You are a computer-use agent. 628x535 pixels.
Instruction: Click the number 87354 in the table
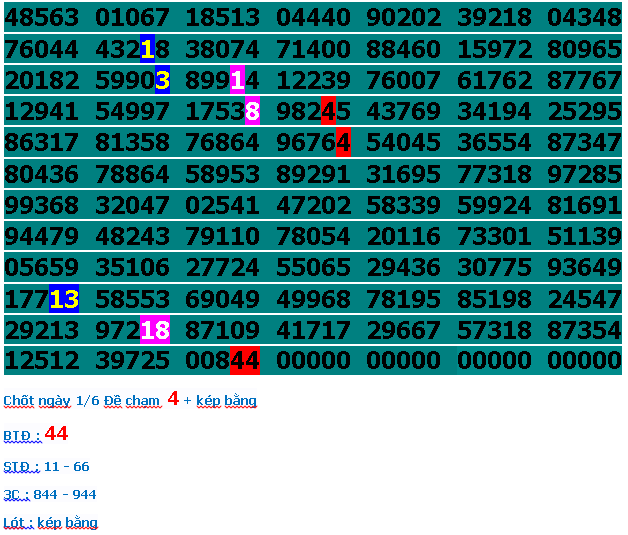585,330
